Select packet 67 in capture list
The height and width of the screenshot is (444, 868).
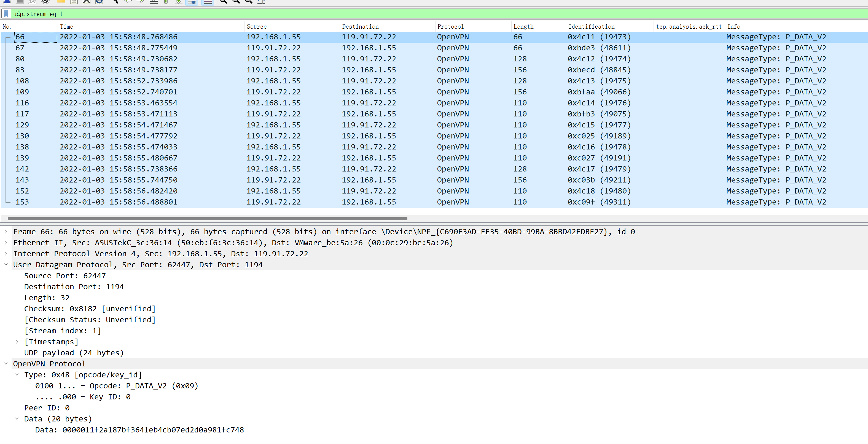point(227,48)
